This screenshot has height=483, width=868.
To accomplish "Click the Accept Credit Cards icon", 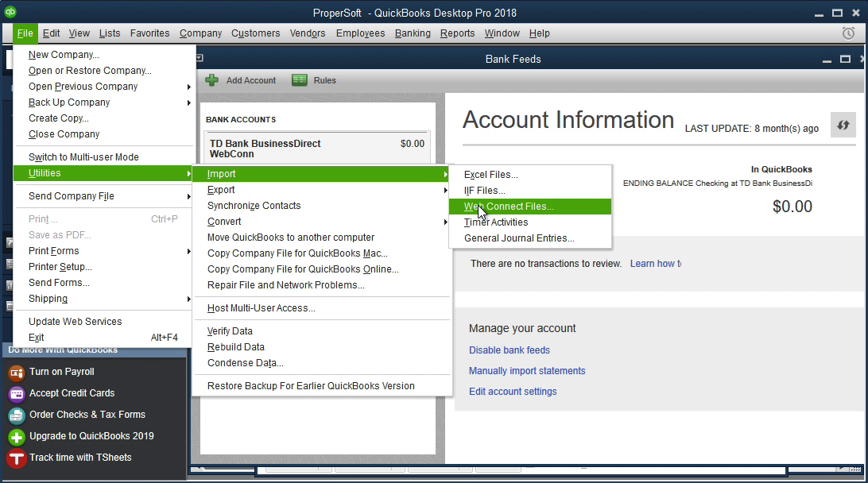I will 17,394.
